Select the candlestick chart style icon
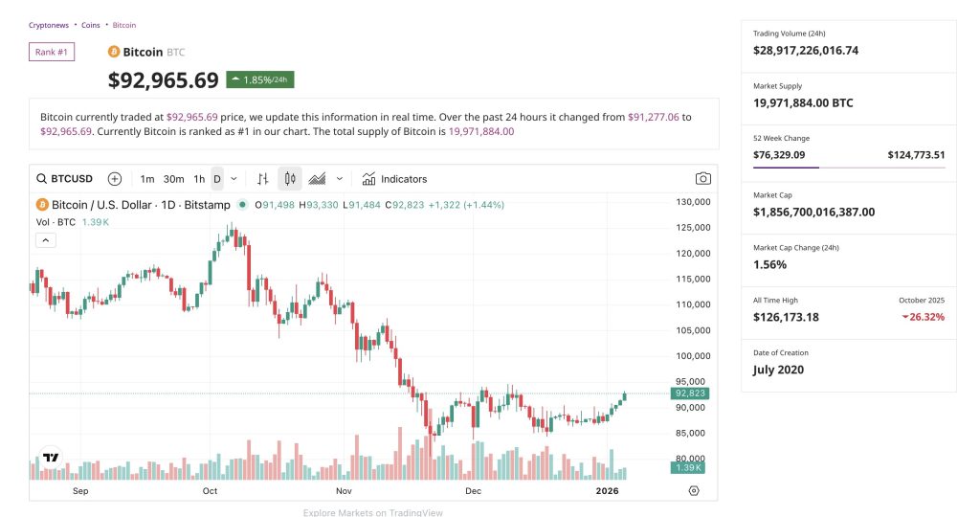 pyautogui.click(x=290, y=179)
